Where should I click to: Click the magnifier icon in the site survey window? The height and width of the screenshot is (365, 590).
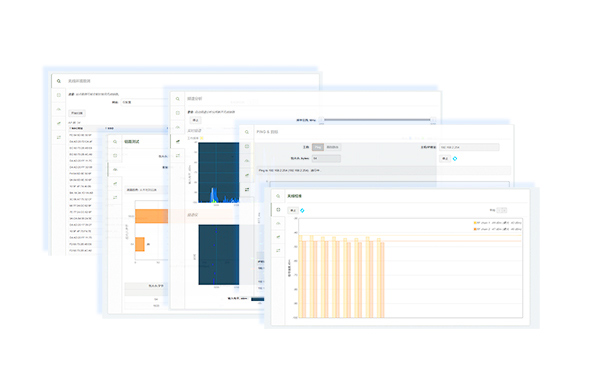tap(59, 81)
